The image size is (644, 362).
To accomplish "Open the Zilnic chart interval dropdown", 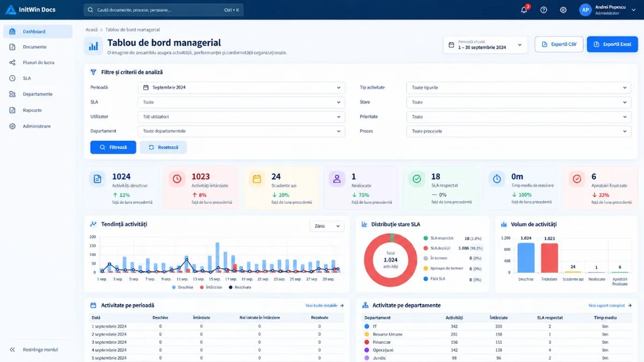I will [x=327, y=226].
